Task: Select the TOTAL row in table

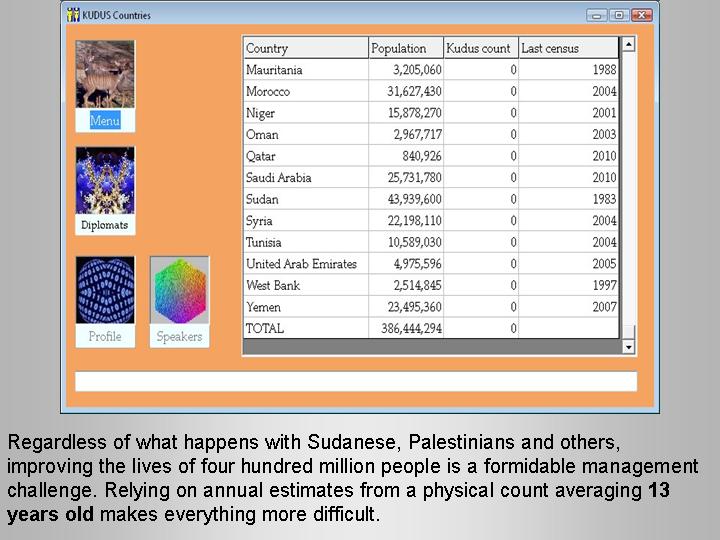Action: tap(305, 328)
